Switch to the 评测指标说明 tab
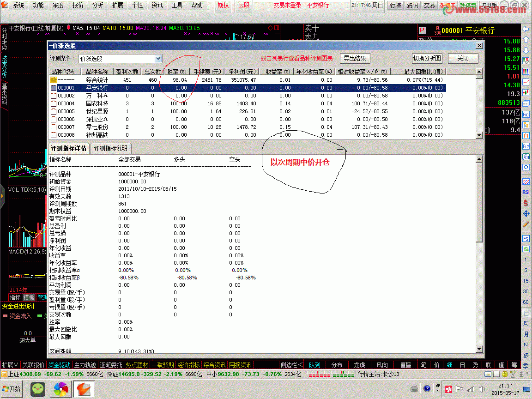This screenshot has height=399, width=532. tap(111, 149)
